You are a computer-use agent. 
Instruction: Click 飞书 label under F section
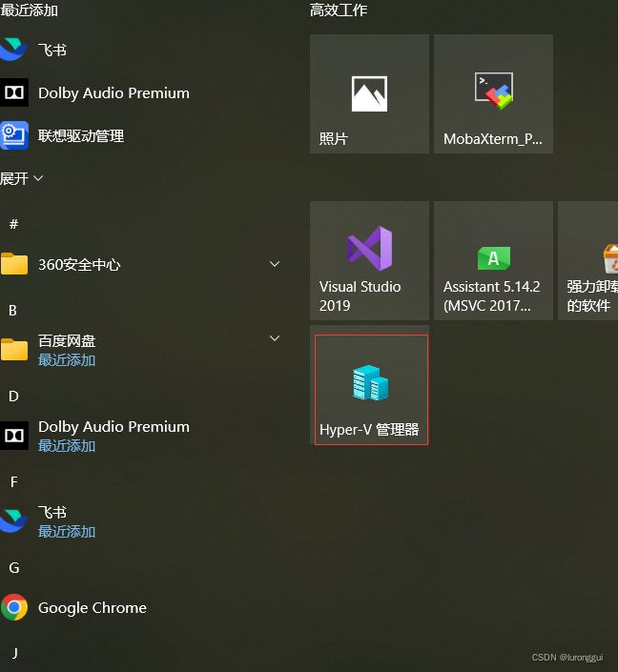[52, 513]
